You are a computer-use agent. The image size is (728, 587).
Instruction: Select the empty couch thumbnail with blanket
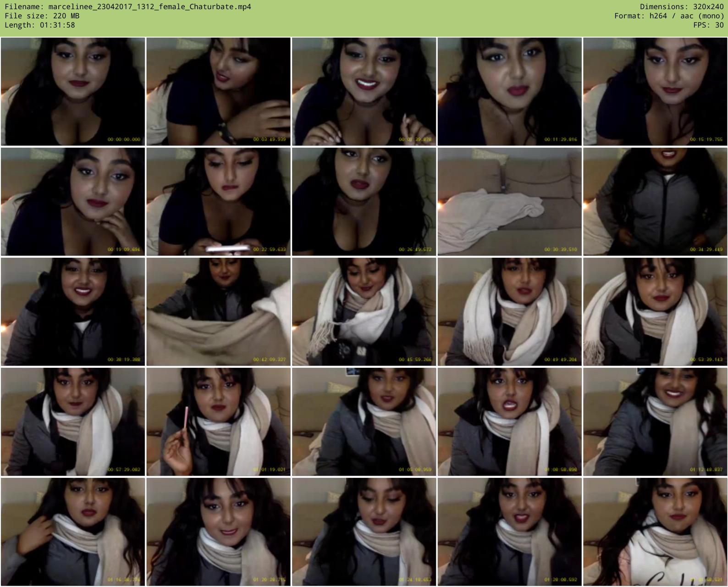point(509,201)
